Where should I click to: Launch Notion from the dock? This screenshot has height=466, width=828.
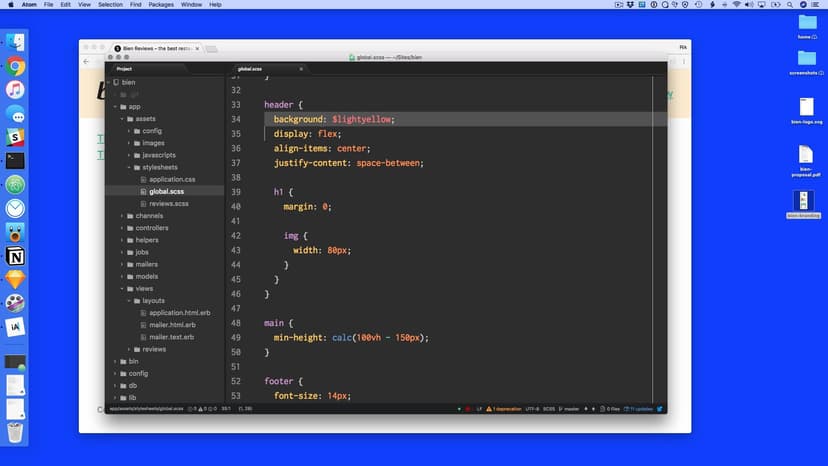click(x=15, y=256)
